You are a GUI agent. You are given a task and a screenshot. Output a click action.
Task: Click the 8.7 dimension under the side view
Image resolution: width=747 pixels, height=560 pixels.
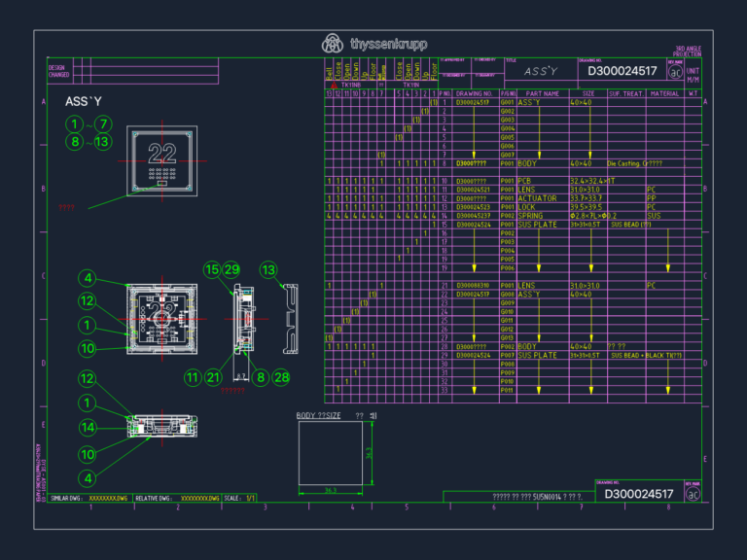[x=241, y=376]
